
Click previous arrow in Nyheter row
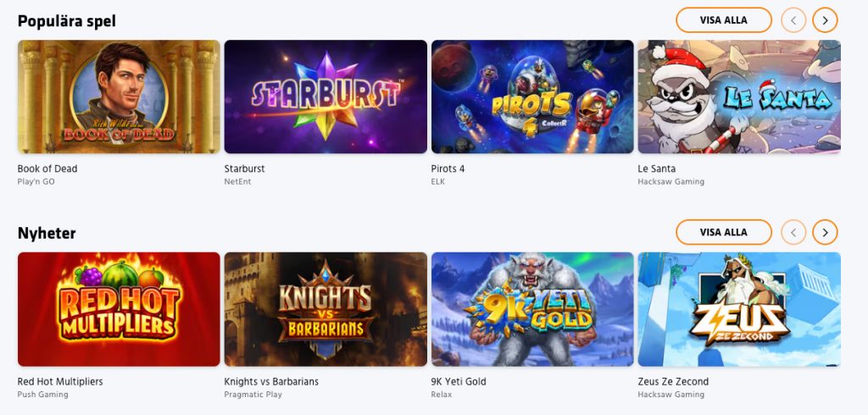pos(793,231)
